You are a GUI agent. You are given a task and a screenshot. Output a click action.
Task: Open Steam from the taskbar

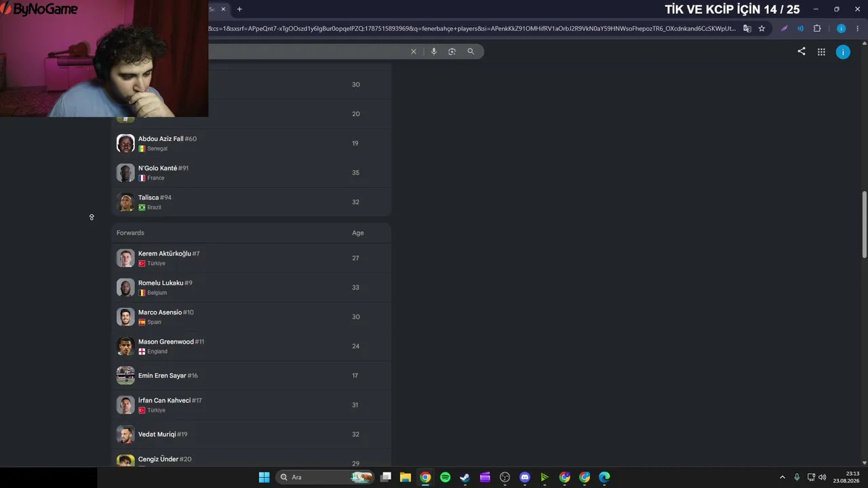click(465, 477)
